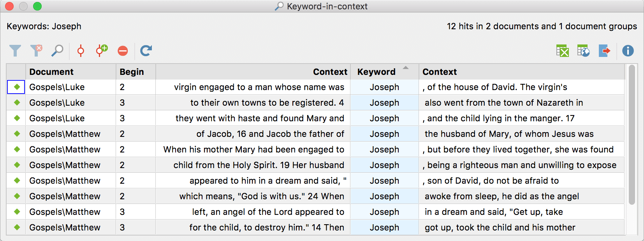
Task: Click the diamond icon in the 'they went with haste' row
Action: click(17, 118)
